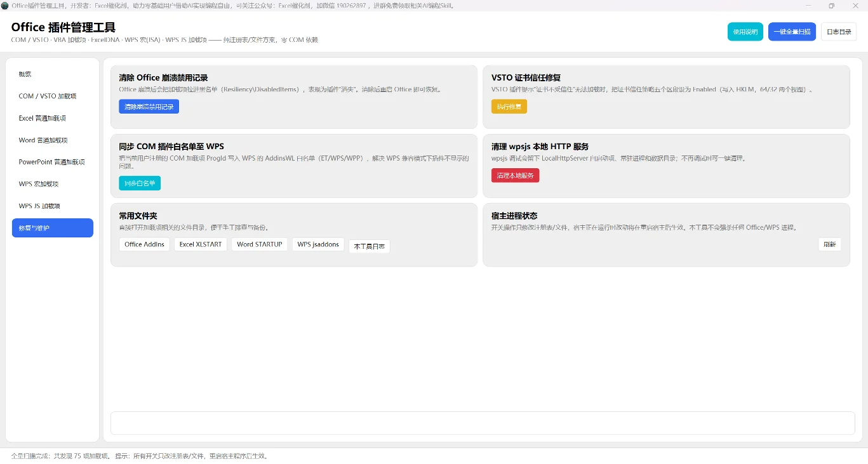Click the 同步 COM 插件白名单至 WPS heading
The image size is (868, 464).
[x=171, y=147]
